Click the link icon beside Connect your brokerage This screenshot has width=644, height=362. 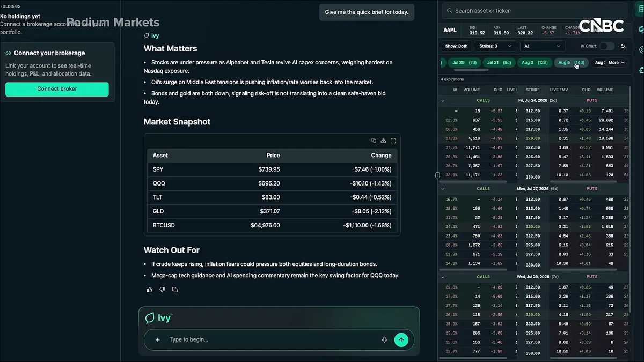[x=9, y=53]
